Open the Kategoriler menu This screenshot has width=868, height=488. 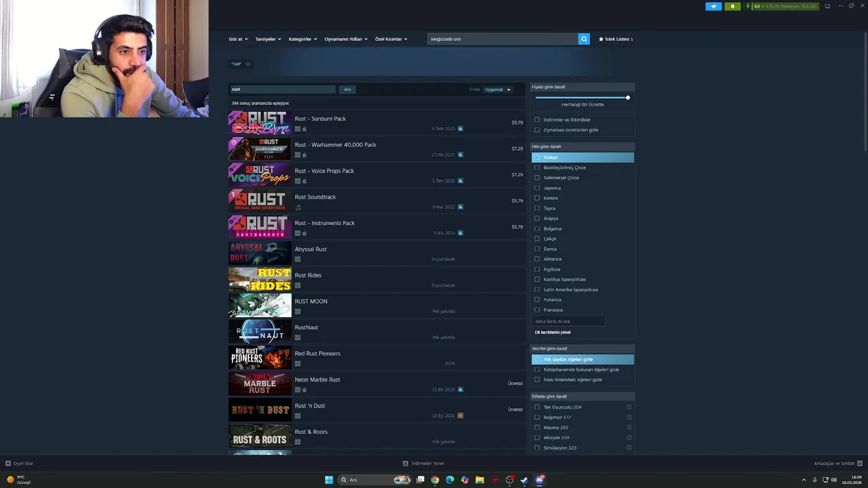(x=302, y=39)
